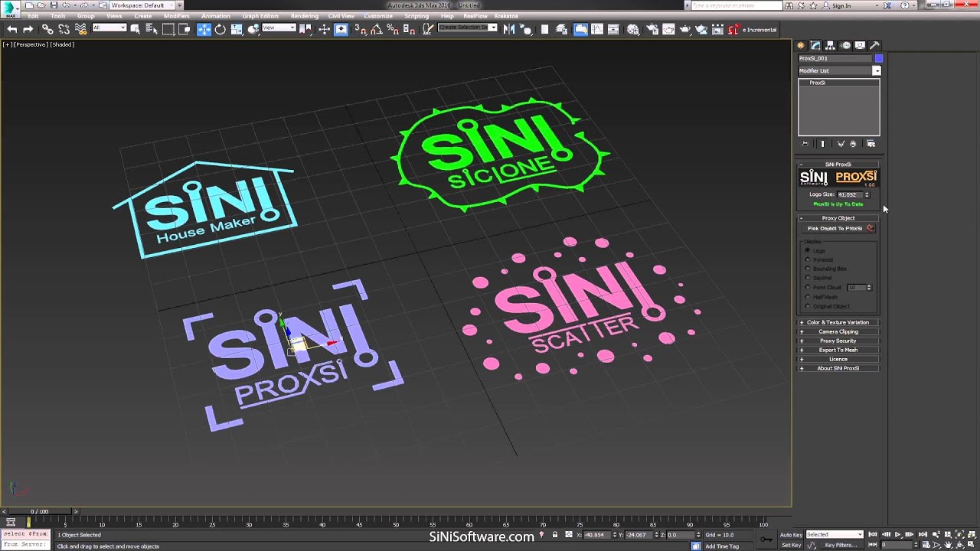Click the Add Time Tag label
The width and height of the screenshot is (980, 551).
[722, 546]
